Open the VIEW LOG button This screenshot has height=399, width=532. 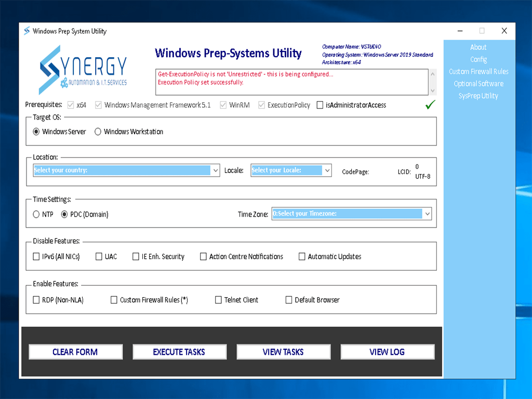point(387,352)
